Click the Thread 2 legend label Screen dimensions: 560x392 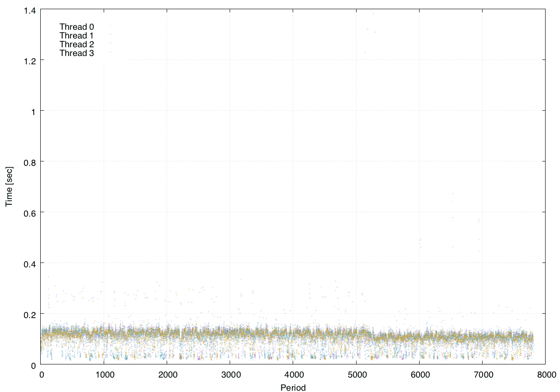(x=77, y=44)
